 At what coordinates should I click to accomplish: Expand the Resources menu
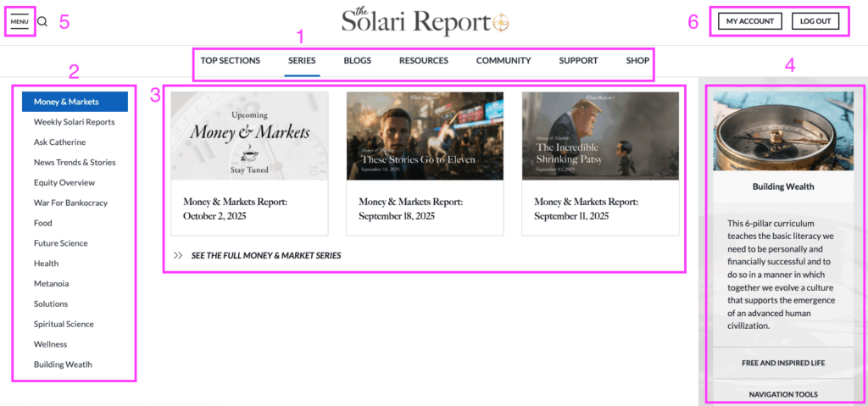click(x=424, y=61)
